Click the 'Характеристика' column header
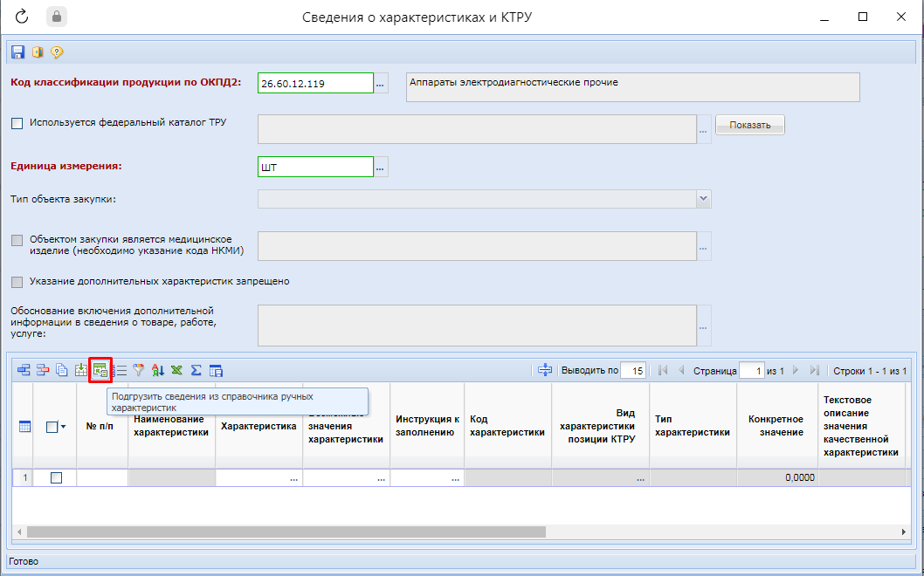 coord(259,427)
